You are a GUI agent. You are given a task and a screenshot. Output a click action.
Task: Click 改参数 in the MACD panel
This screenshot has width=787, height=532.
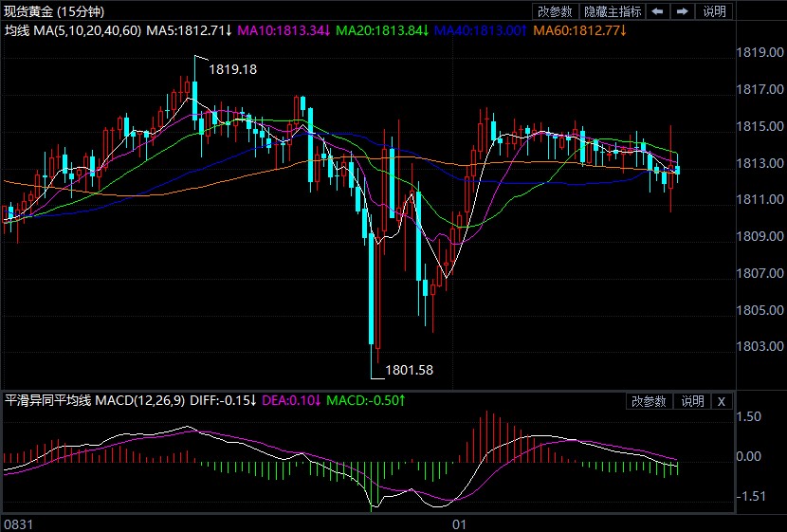click(650, 401)
